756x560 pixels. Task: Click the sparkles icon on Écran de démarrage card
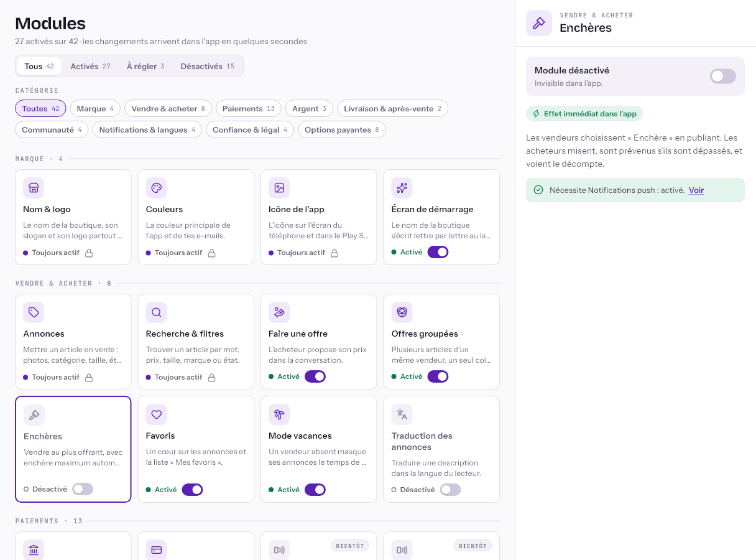click(x=402, y=188)
